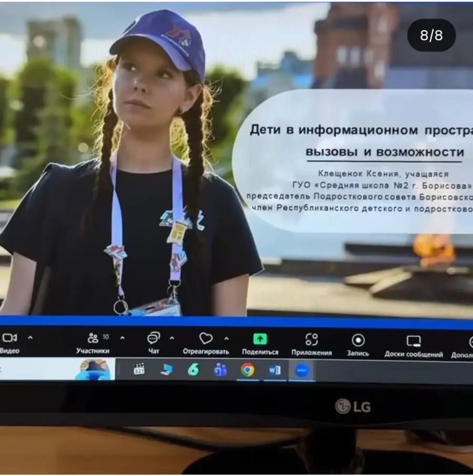Screen dimensions: 473x476
Task: Click the 8/8 image counter badge
Action: [x=431, y=35]
